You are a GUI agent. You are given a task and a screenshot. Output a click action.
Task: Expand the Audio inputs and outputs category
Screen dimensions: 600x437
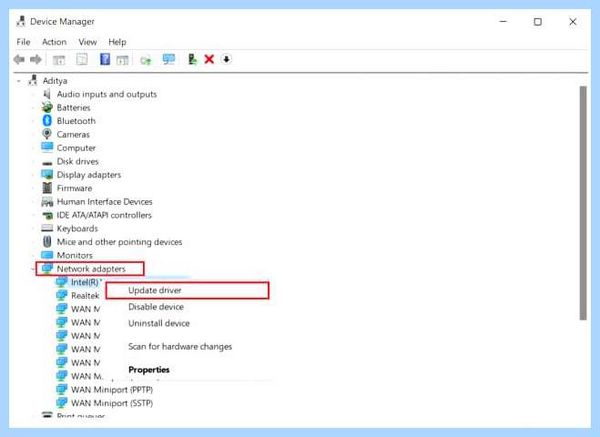coord(33,94)
